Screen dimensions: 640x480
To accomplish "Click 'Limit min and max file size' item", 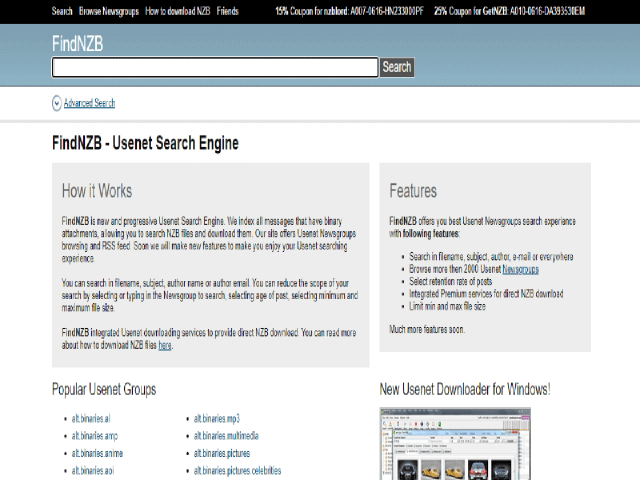I will point(447,307).
